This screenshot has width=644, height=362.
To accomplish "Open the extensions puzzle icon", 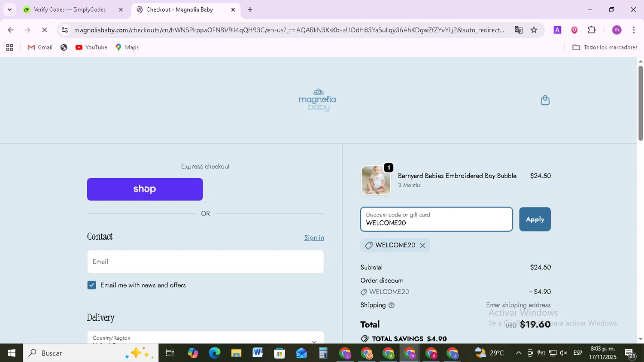I will click(592, 30).
